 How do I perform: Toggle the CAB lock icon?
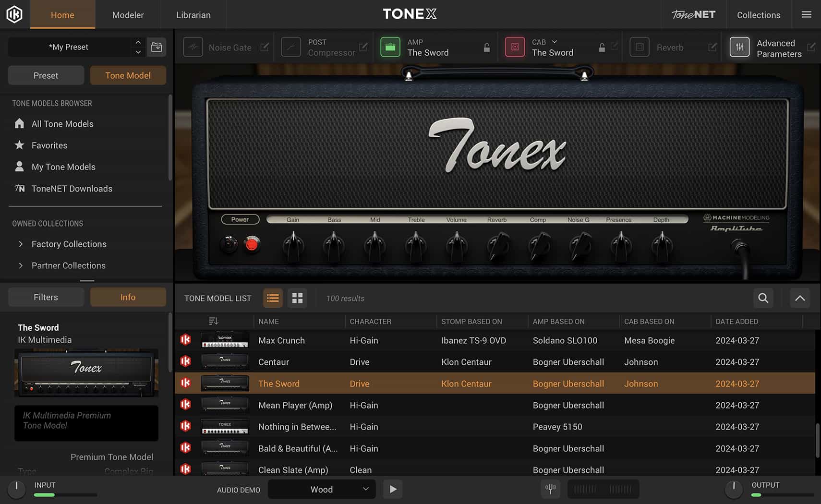tap(602, 48)
